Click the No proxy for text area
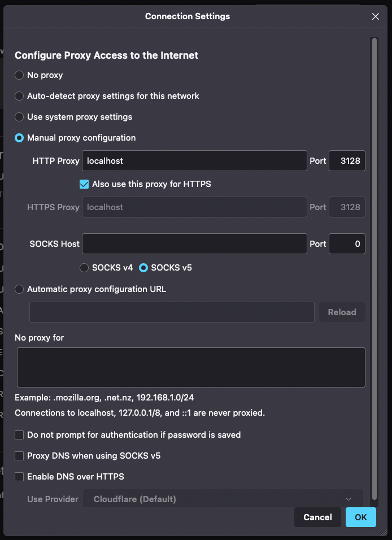Image resolution: width=392 pixels, height=540 pixels. click(191, 367)
